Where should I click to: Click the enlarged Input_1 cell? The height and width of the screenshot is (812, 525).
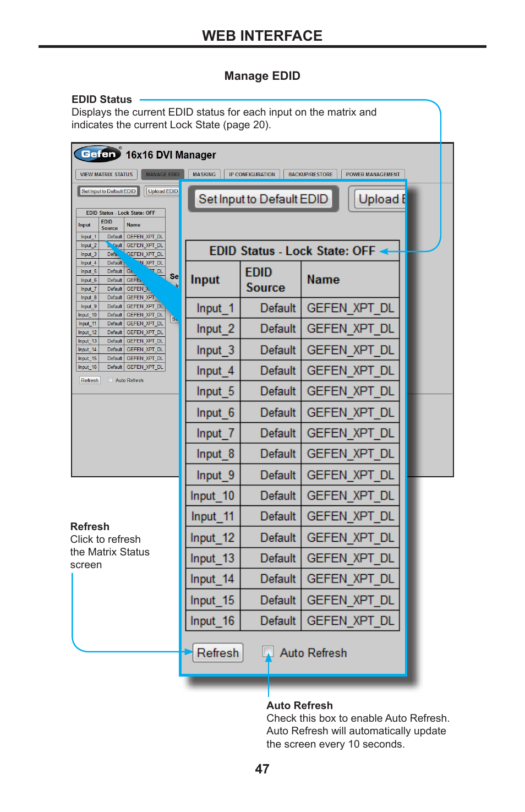tap(214, 308)
